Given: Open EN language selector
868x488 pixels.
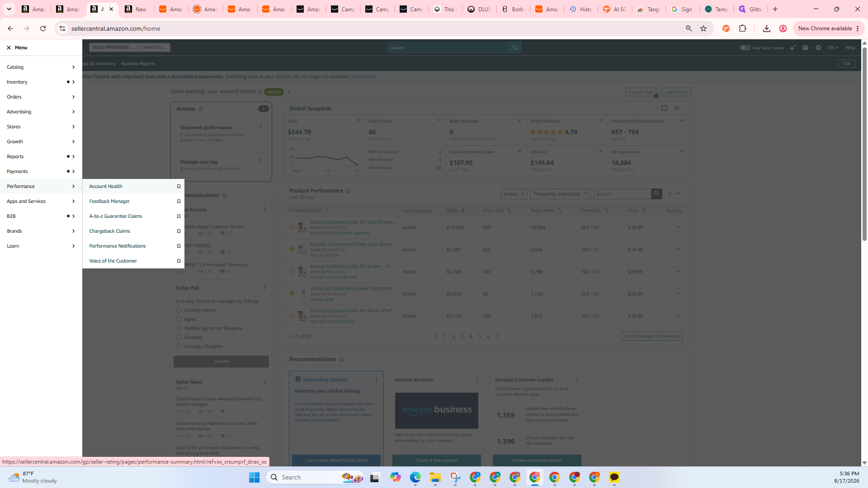Looking at the screenshot, I should [833, 47].
